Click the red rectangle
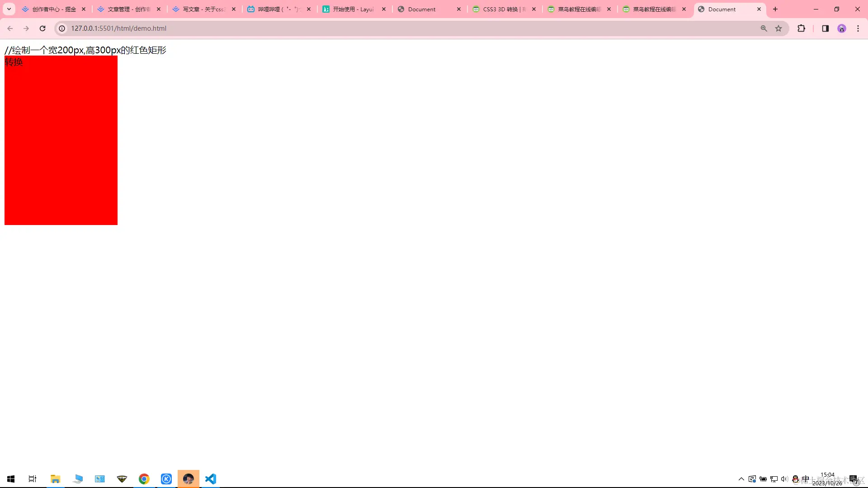The image size is (868, 488). (x=61, y=145)
